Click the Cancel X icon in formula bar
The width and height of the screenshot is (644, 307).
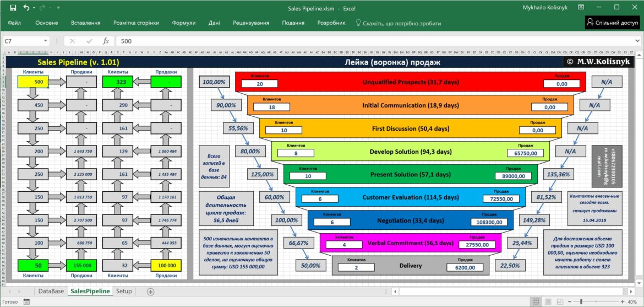(72, 41)
